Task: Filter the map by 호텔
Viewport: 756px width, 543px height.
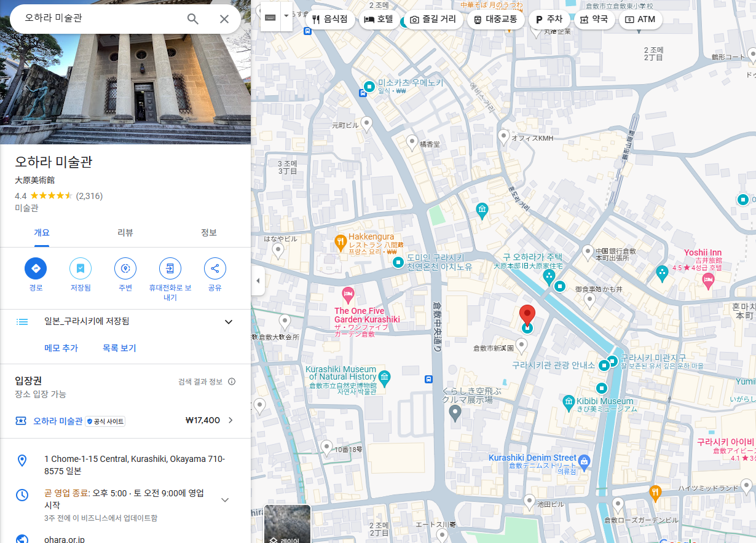Action: point(379,19)
